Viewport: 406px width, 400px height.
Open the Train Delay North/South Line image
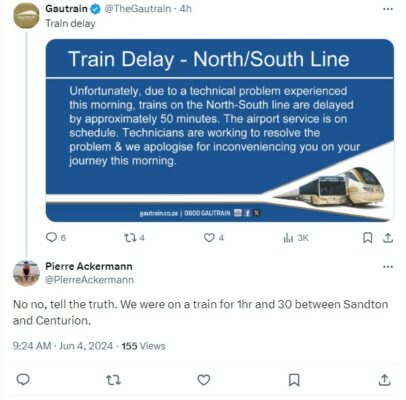[220, 130]
